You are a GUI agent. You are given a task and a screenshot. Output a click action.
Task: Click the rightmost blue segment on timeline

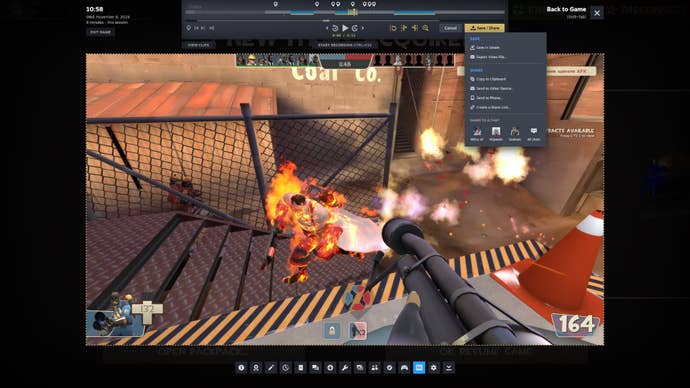click(x=415, y=12)
